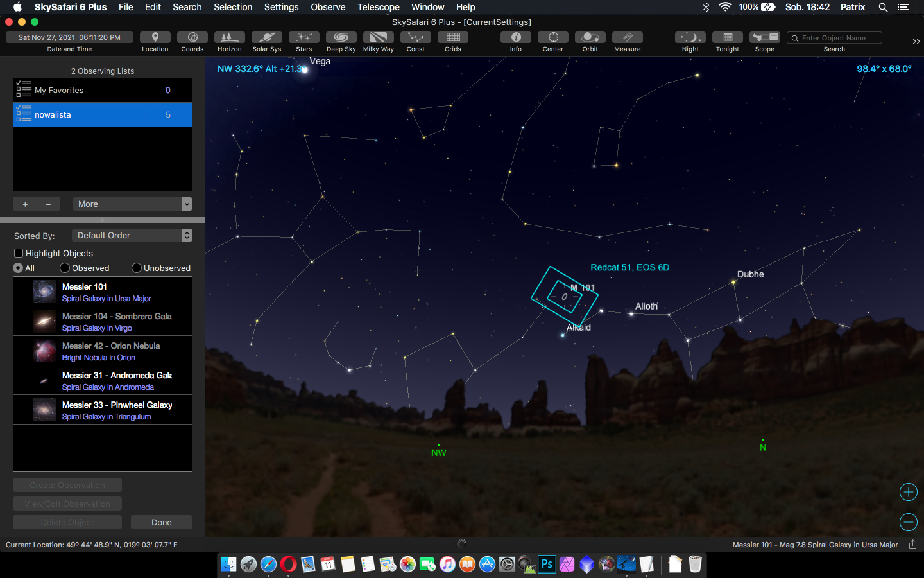This screenshot has width=924, height=578.
Task: Open Photoshop from the Dock
Action: 547,564
